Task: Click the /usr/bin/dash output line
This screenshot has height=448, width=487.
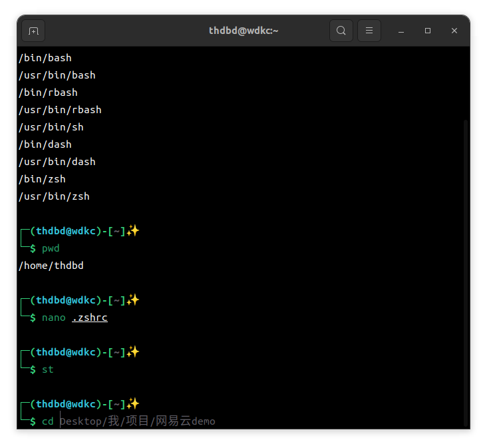Action: 57,162
